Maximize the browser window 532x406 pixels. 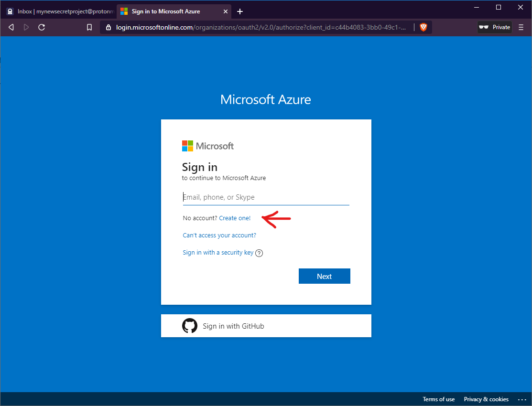[499, 7]
